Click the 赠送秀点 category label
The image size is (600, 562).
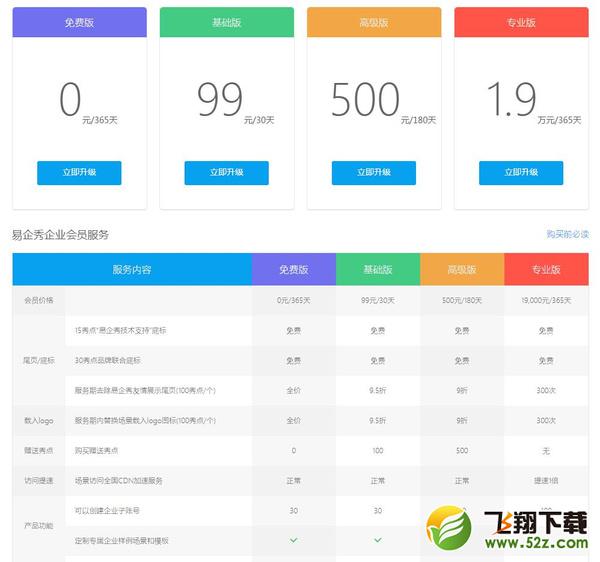point(39,450)
